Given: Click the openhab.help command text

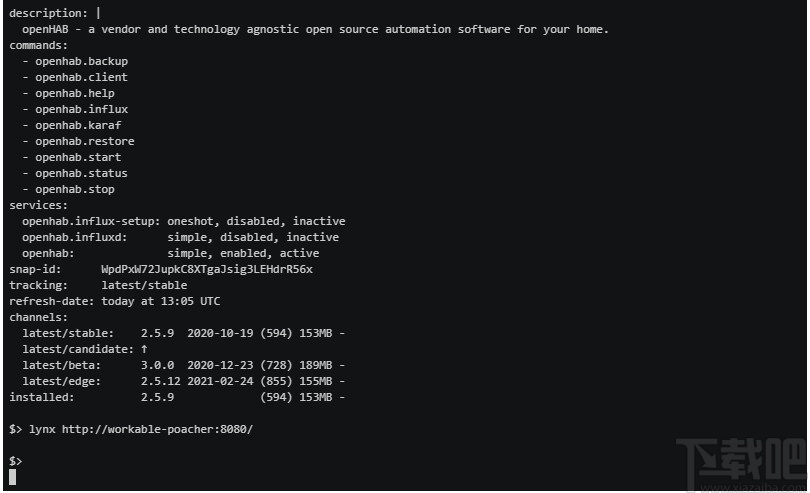Looking at the screenshot, I should (x=75, y=93).
